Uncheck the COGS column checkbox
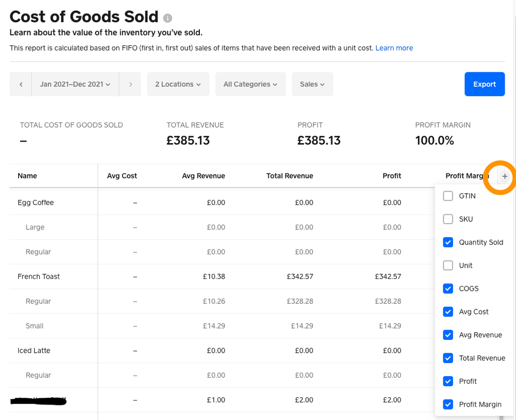The image size is (516, 420). (448, 289)
